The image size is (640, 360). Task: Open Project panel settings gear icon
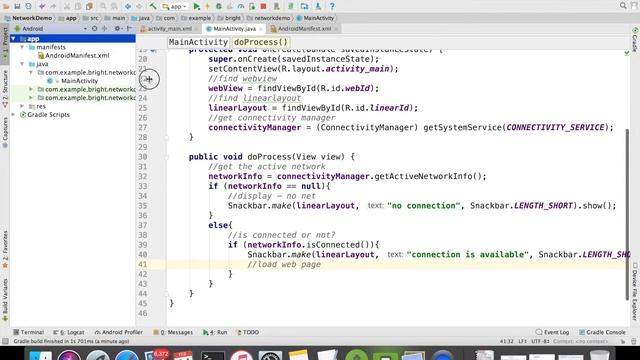pos(117,29)
